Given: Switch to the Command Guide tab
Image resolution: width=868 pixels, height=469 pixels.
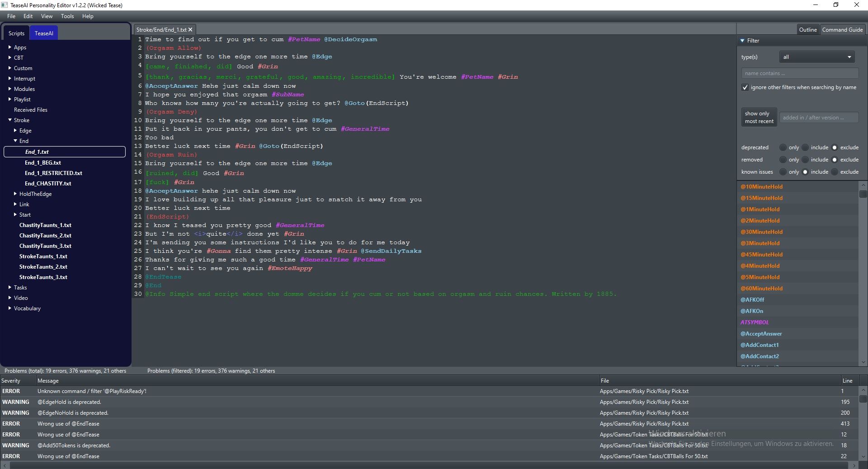Looking at the screenshot, I should (x=842, y=30).
